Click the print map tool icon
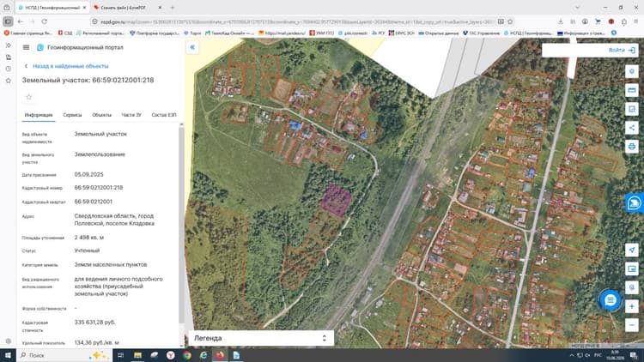The height and width of the screenshot is (362, 644). pyautogui.click(x=632, y=146)
